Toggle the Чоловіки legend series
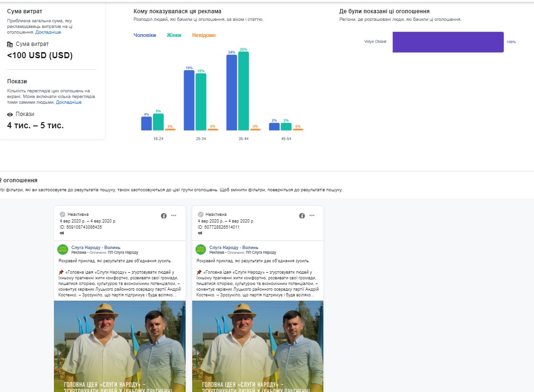Viewport: 534px width, 392px height. click(144, 36)
